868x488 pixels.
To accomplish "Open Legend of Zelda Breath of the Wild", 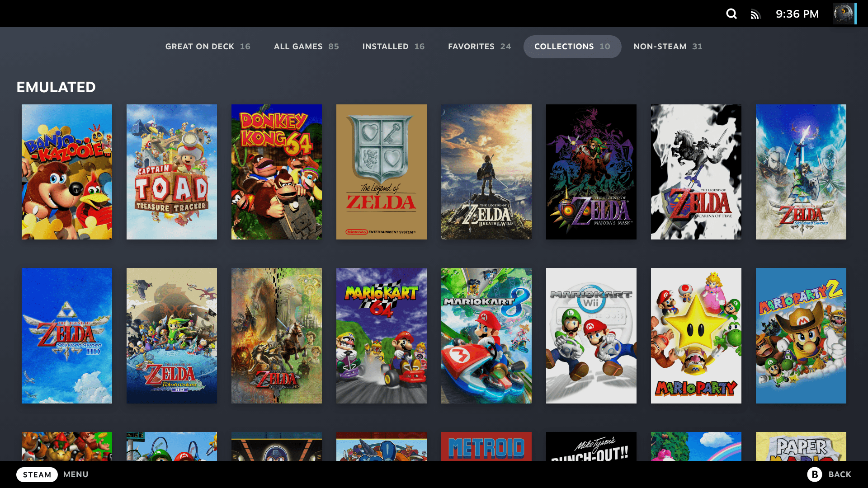I will point(486,172).
